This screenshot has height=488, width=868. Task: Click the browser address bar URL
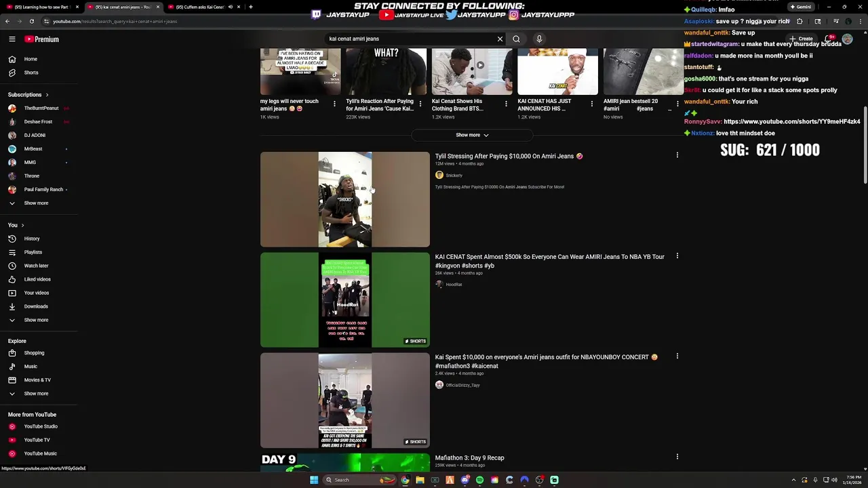(115, 21)
